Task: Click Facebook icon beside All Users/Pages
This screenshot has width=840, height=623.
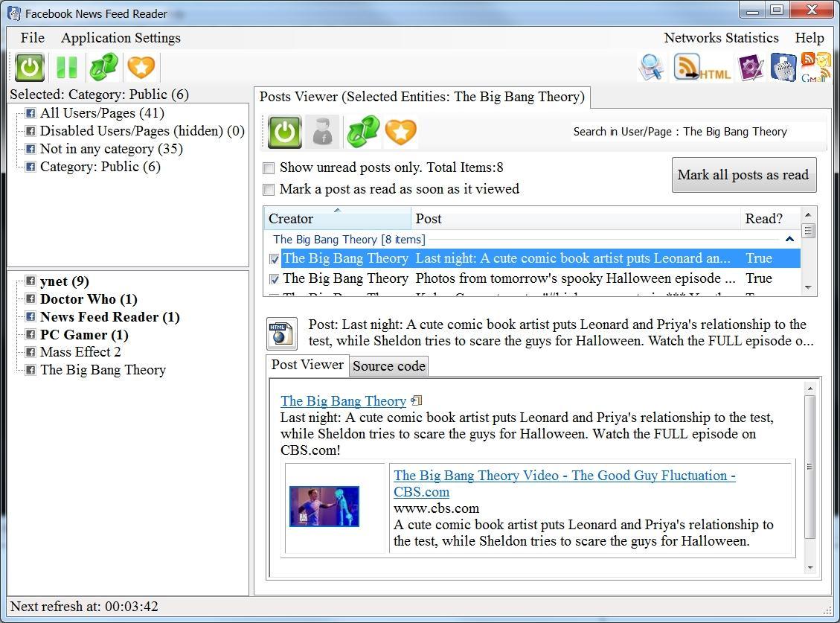Action: (x=31, y=113)
